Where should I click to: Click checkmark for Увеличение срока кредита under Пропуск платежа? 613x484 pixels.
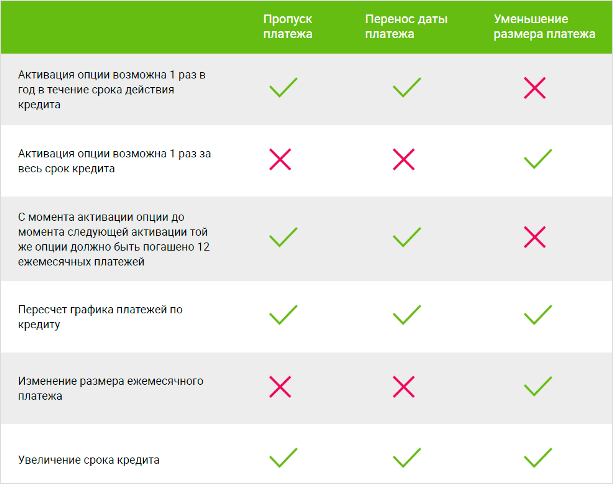tap(283, 458)
